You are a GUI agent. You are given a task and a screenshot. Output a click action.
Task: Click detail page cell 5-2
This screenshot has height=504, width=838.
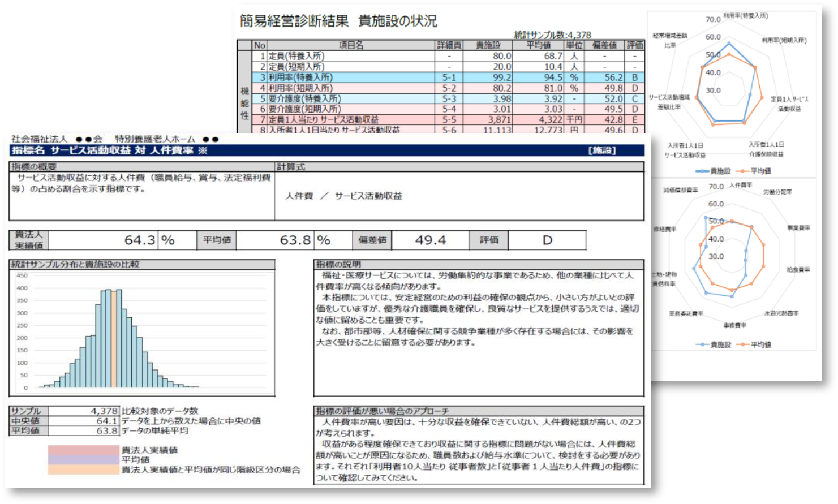pos(449,88)
